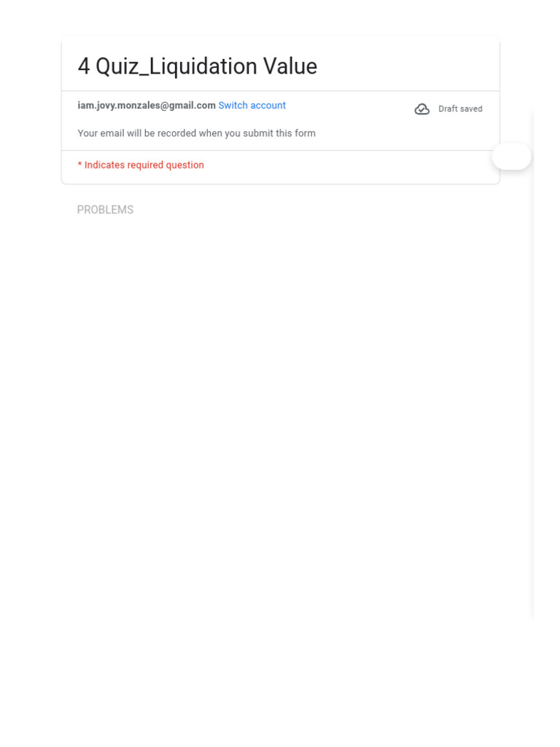Click the red required asterisk
The height and width of the screenshot is (747, 560).
click(79, 165)
